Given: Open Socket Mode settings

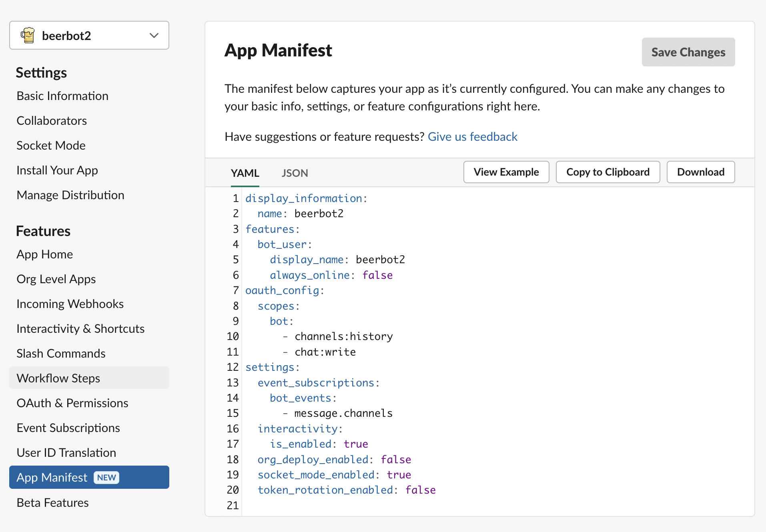Looking at the screenshot, I should pos(51,146).
